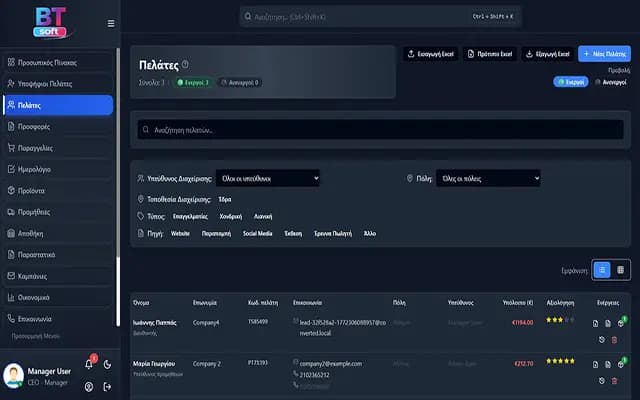640x400 pixels.
Task: Switch to the grid view display
Action: pos(620,269)
